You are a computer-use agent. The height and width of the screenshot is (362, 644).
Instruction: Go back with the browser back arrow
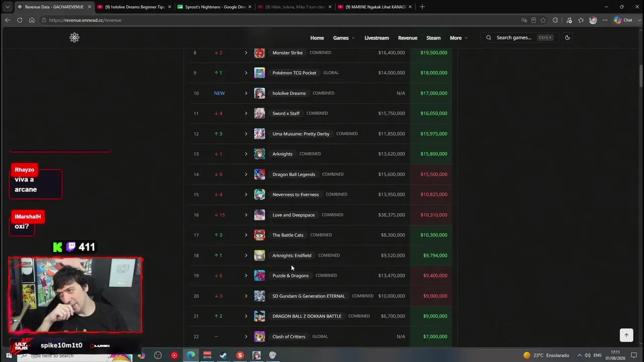pyautogui.click(x=7, y=20)
